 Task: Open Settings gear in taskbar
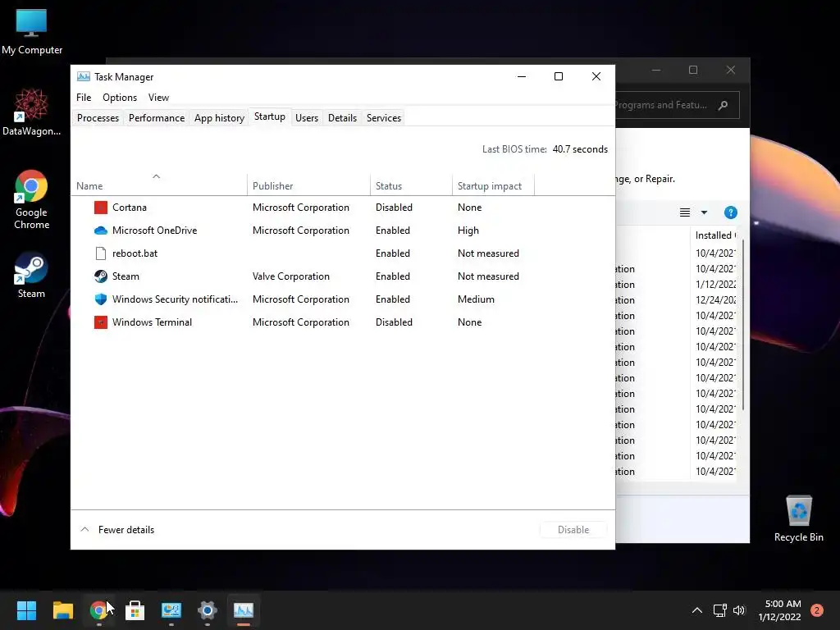click(x=208, y=610)
